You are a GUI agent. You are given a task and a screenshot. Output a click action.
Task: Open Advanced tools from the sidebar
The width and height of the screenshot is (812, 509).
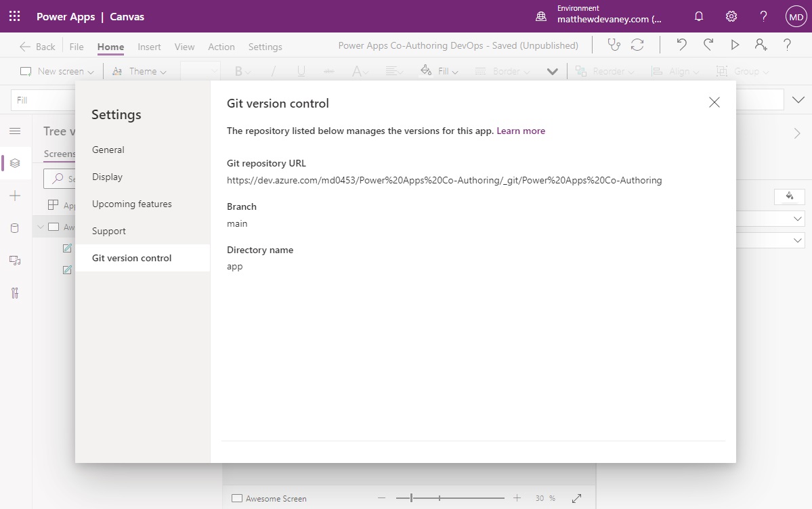[x=15, y=293]
